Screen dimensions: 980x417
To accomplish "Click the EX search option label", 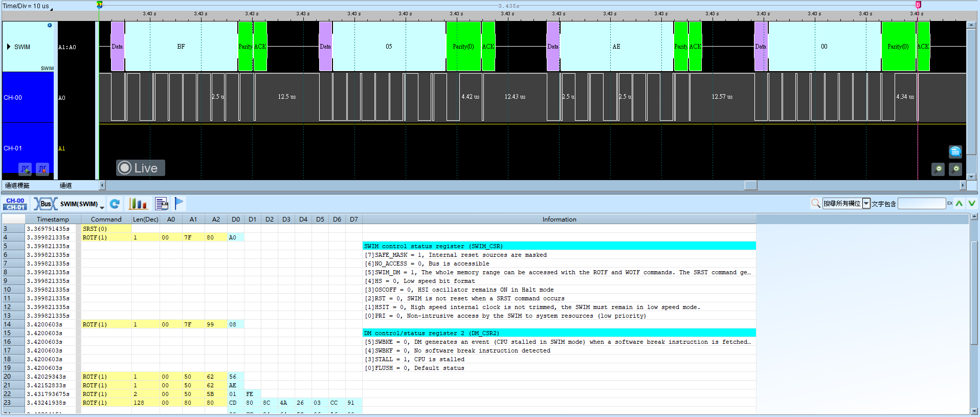I will tap(950, 203).
